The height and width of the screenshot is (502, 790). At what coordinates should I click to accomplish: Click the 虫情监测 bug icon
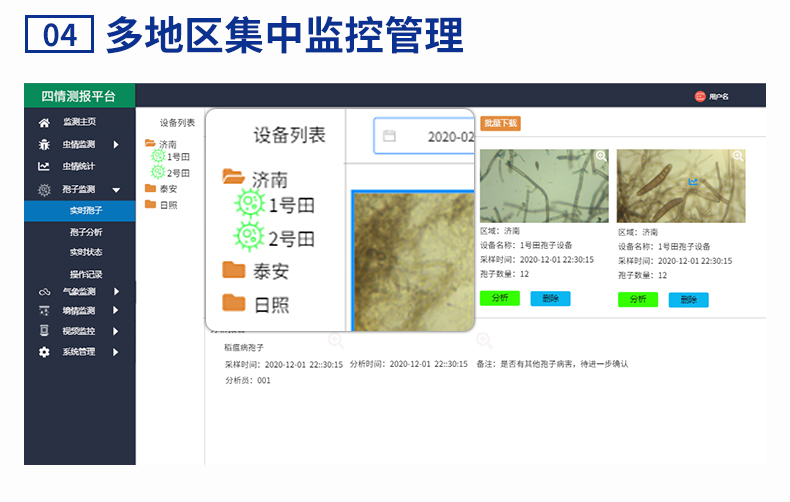[x=44, y=145]
